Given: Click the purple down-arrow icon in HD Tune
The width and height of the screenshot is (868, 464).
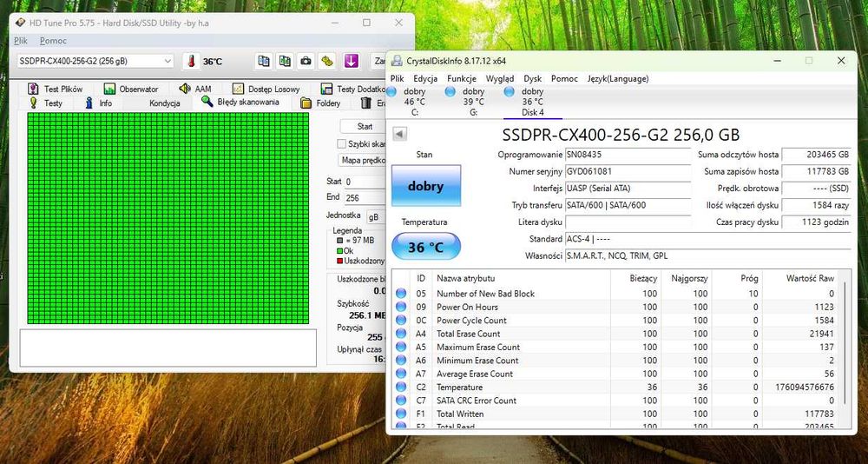Looking at the screenshot, I should click(x=351, y=61).
